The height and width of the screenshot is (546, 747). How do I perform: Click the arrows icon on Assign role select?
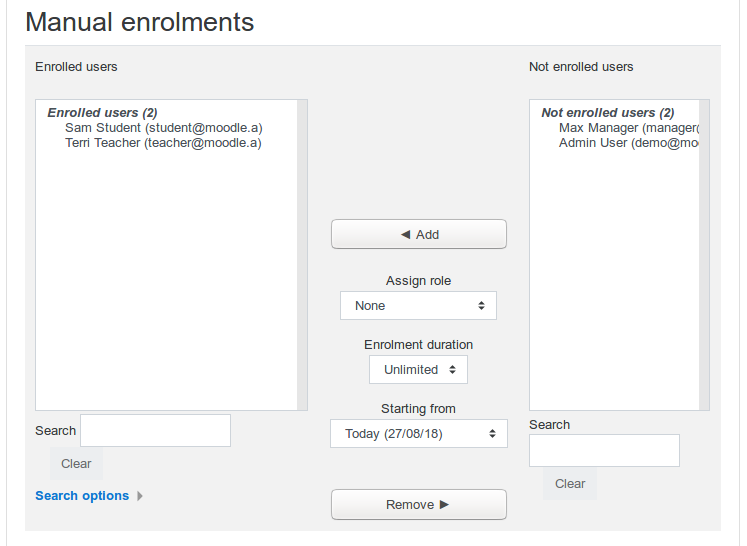coord(481,305)
